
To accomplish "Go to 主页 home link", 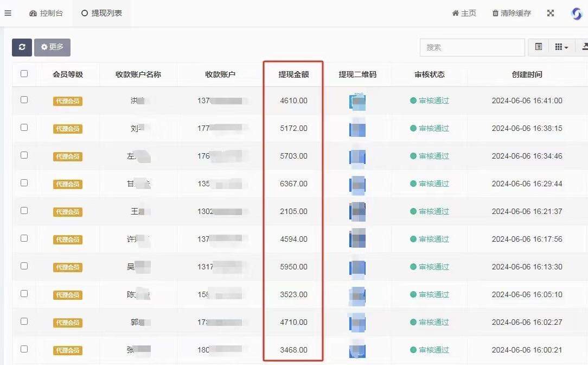I will pos(464,13).
